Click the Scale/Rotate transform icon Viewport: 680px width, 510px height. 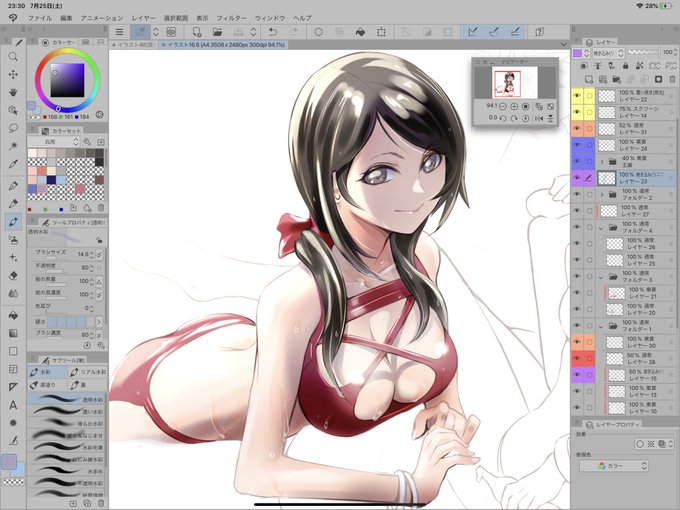click(381, 32)
